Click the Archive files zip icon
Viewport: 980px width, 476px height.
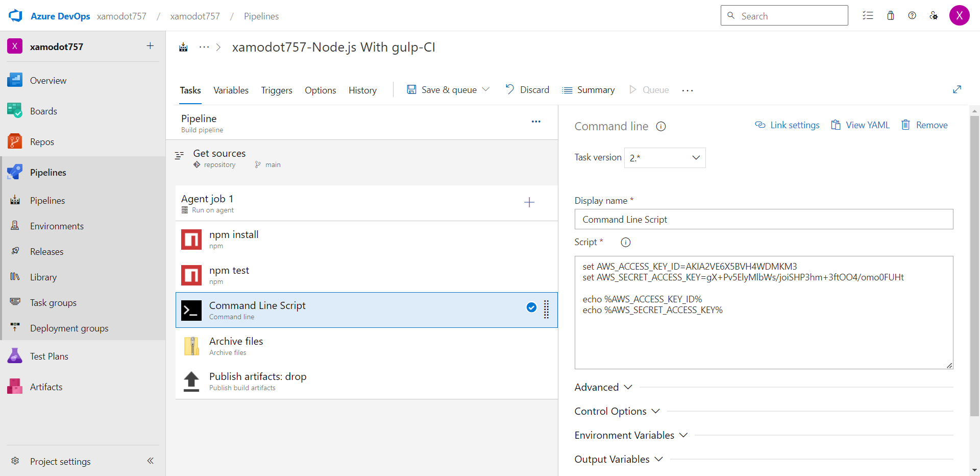(x=191, y=346)
